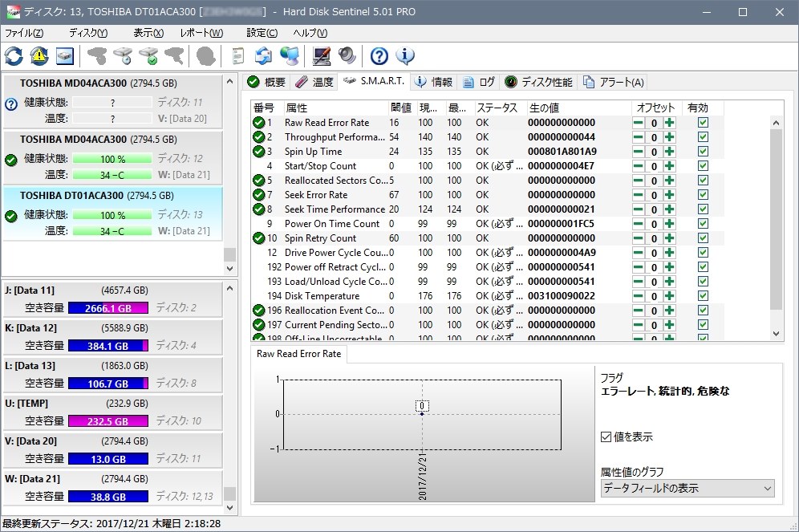The height and width of the screenshot is (532, 799).
Task: Click the green status icon for Spin Retry Count
Action: click(x=259, y=238)
